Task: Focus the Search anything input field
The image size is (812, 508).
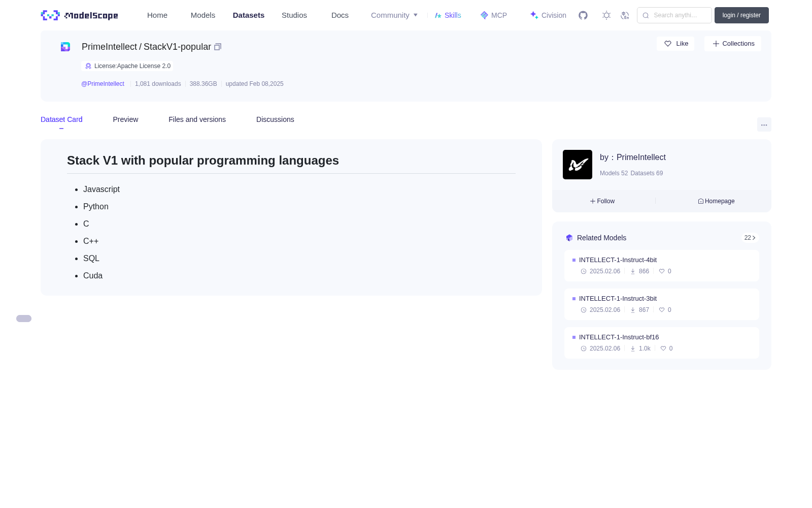Action: tap(674, 15)
